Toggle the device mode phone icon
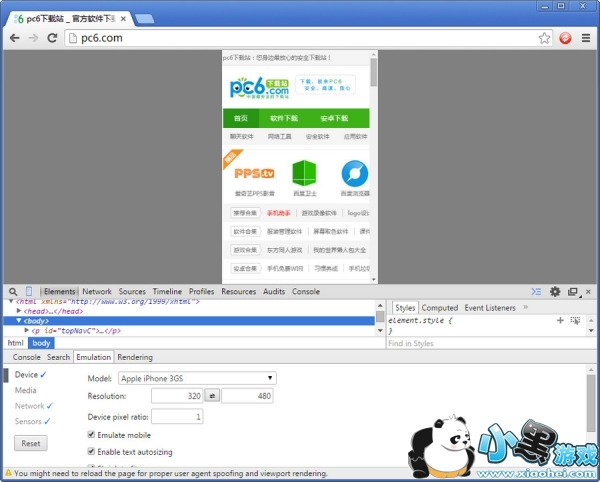The image size is (600, 482). (29, 291)
